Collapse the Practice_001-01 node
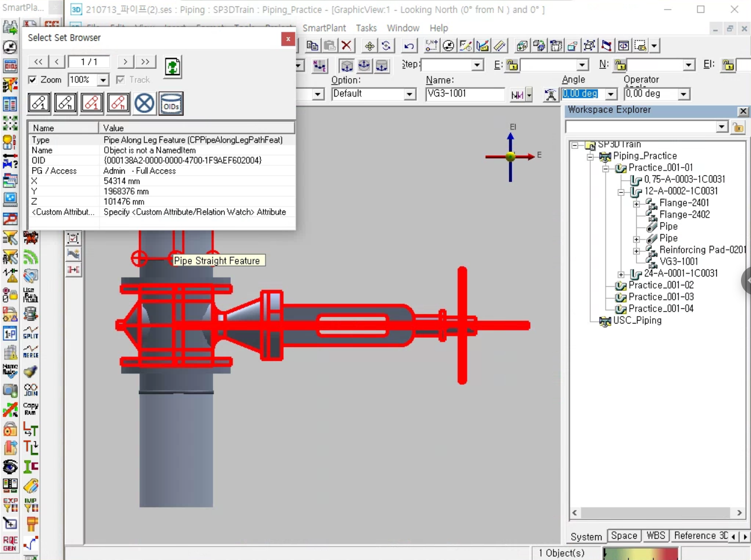The width and height of the screenshot is (751, 560). click(x=606, y=168)
